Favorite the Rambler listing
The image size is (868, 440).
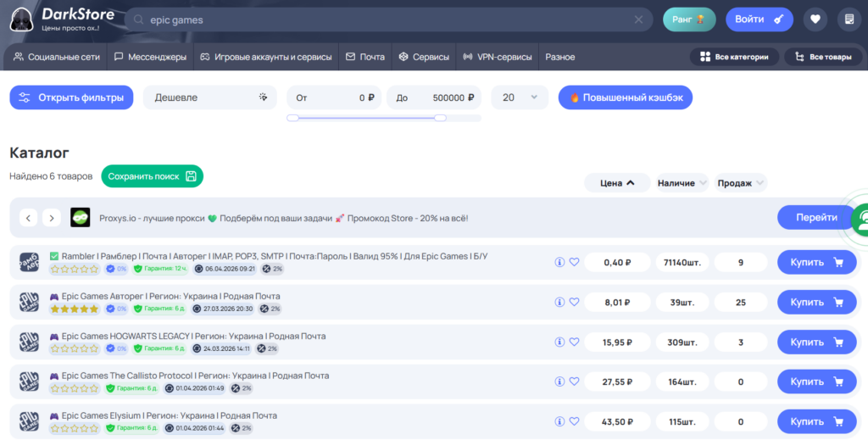[574, 262]
